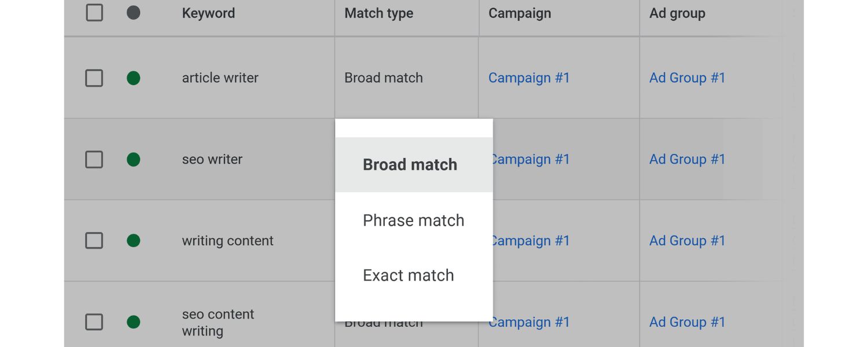Open Campaign #1 link for article writer row

point(529,77)
